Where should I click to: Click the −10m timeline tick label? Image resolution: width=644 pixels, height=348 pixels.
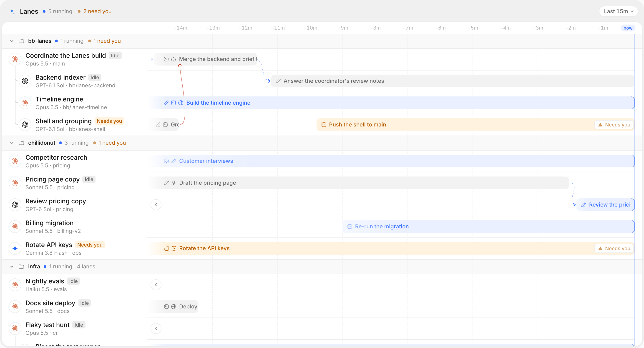point(310,28)
